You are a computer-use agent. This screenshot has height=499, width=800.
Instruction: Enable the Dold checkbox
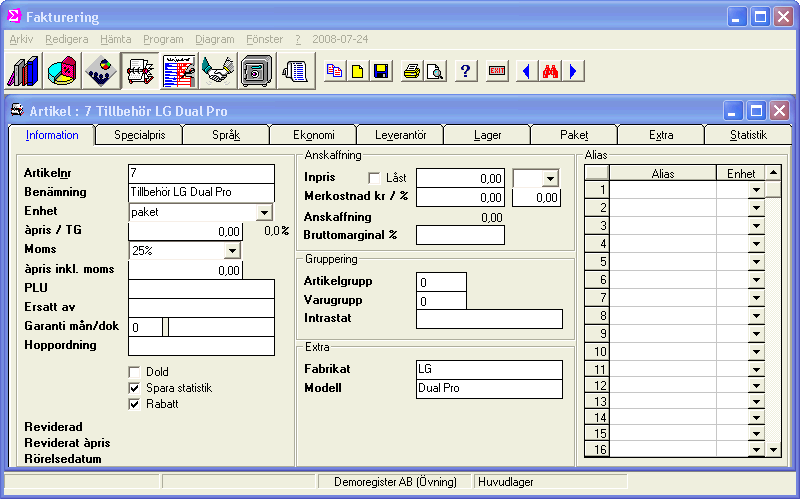tap(135, 372)
